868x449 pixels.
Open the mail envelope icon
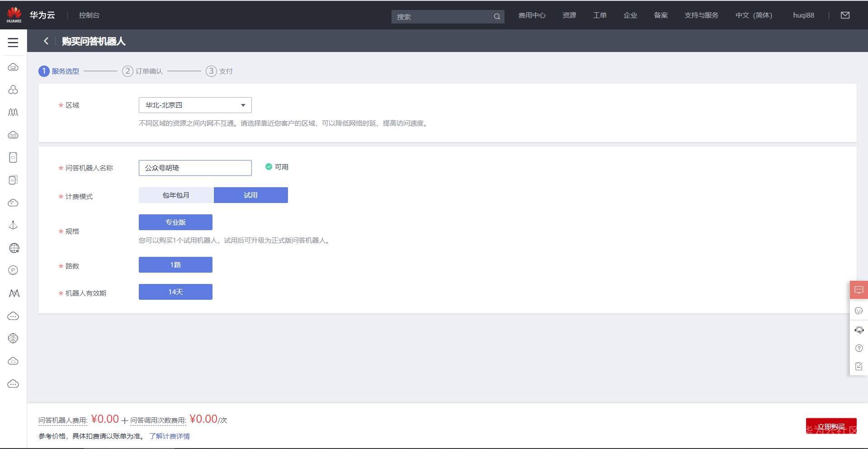[x=845, y=15]
